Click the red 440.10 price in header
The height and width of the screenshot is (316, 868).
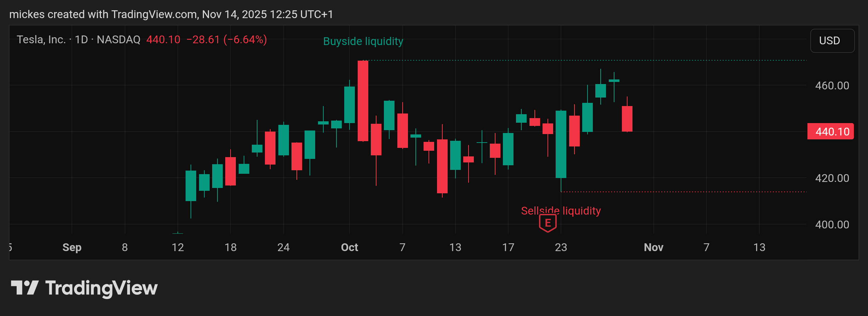point(163,39)
